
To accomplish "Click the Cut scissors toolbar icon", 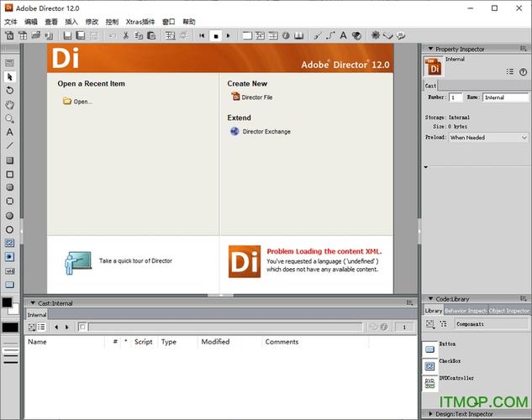I will click(x=126, y=35).
